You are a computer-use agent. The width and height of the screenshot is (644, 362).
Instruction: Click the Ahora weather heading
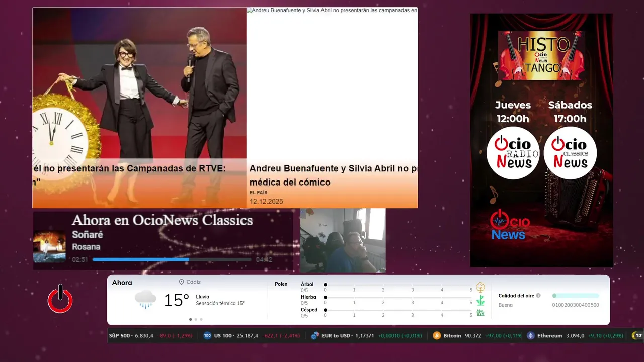tap(122, 283)
